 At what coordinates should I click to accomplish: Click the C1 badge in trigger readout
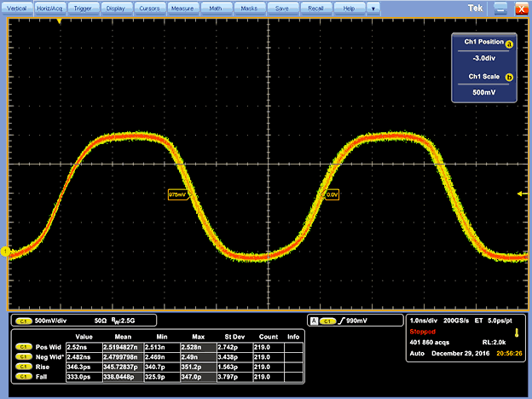pos(327,321)
